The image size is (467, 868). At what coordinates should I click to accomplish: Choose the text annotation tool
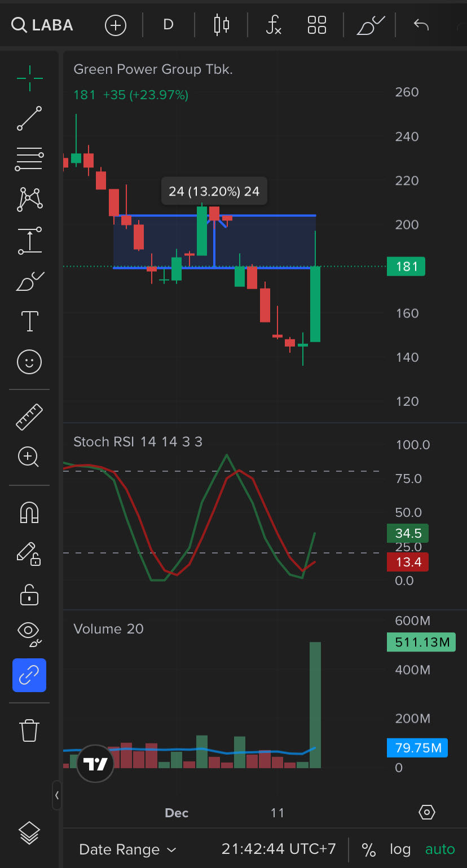click(x=29, y=321)
